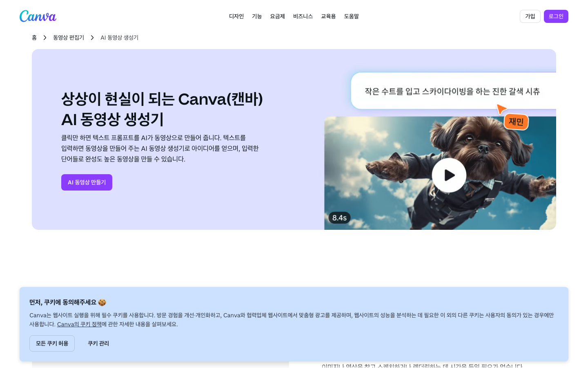The width and height of the screenshot is (588, 368).
Task: Open the 기능 menu
Action: click(x=257, y=16)
